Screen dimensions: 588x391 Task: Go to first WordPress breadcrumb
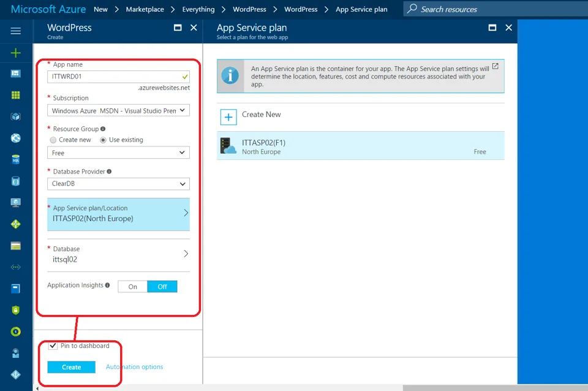[249, 9]
